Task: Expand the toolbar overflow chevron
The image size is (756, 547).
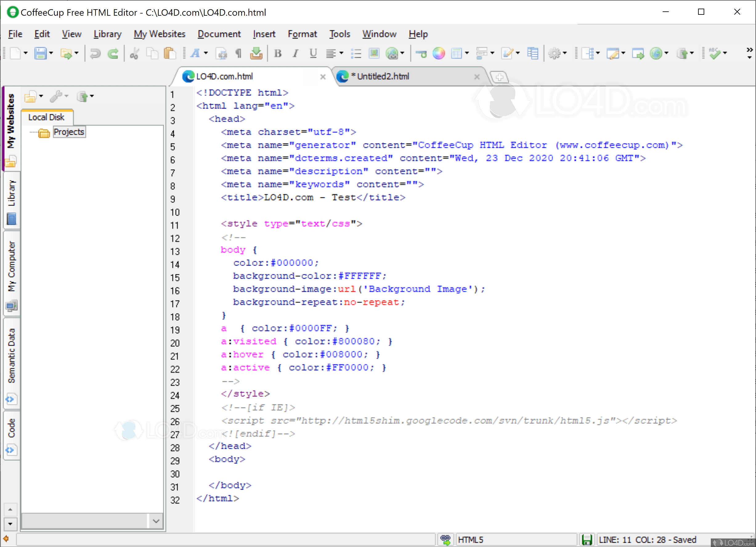Action: [x=749, y=50]
